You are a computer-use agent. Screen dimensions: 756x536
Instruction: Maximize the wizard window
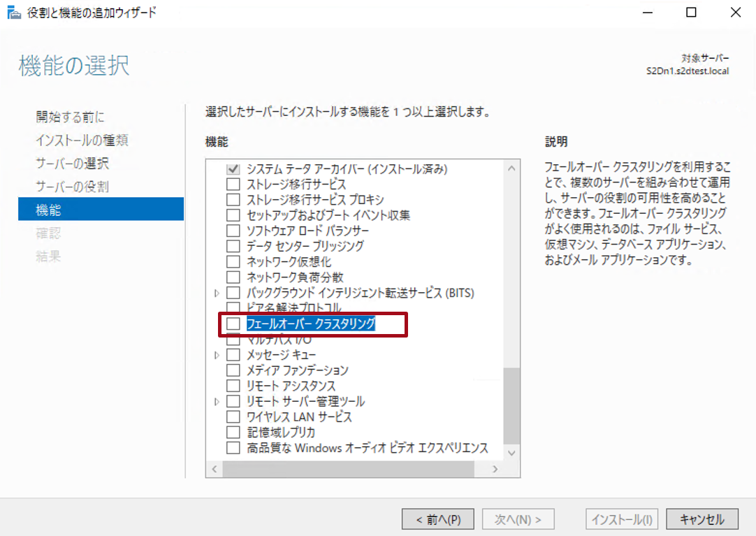tap(691, 13)
